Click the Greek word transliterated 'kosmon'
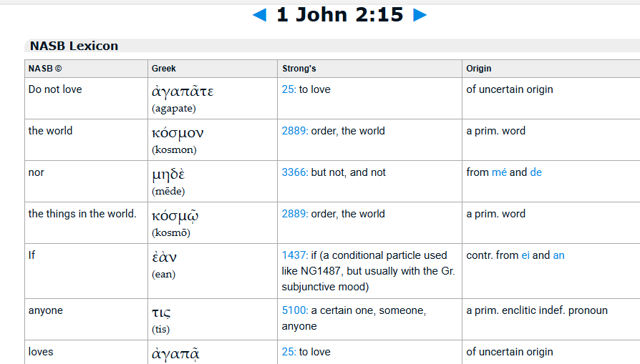Screen dimensions: 640x364 click(178, 133)
